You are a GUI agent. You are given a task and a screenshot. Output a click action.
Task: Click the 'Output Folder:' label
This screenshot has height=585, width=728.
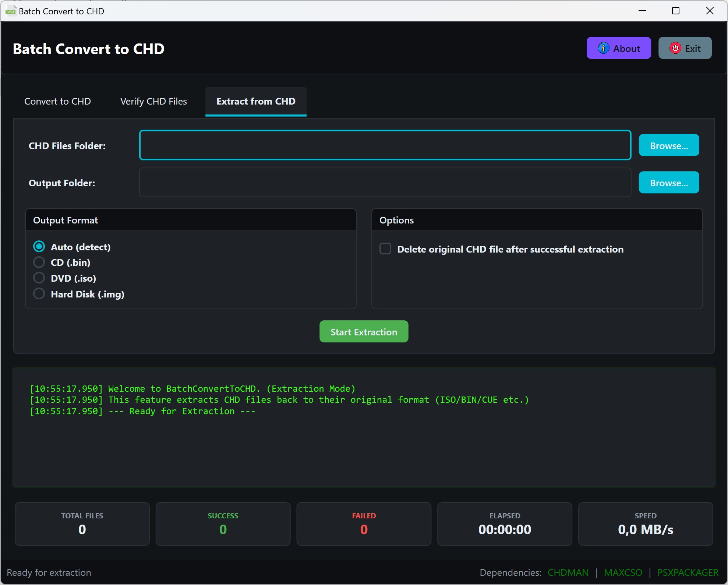(x=62, y=183)
